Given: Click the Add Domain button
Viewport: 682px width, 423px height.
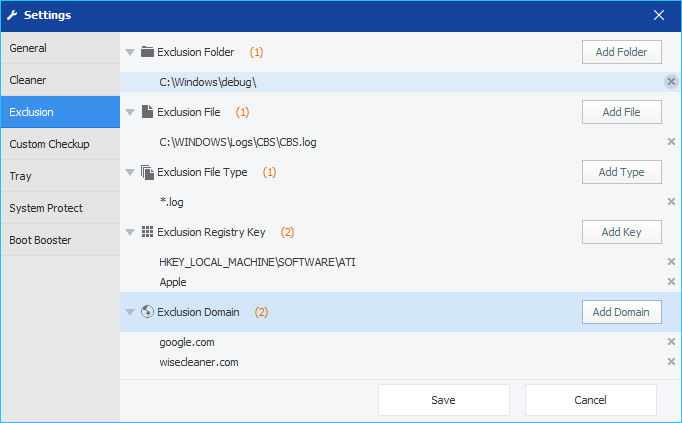Looking at the screenshot, I should point(622,312).
